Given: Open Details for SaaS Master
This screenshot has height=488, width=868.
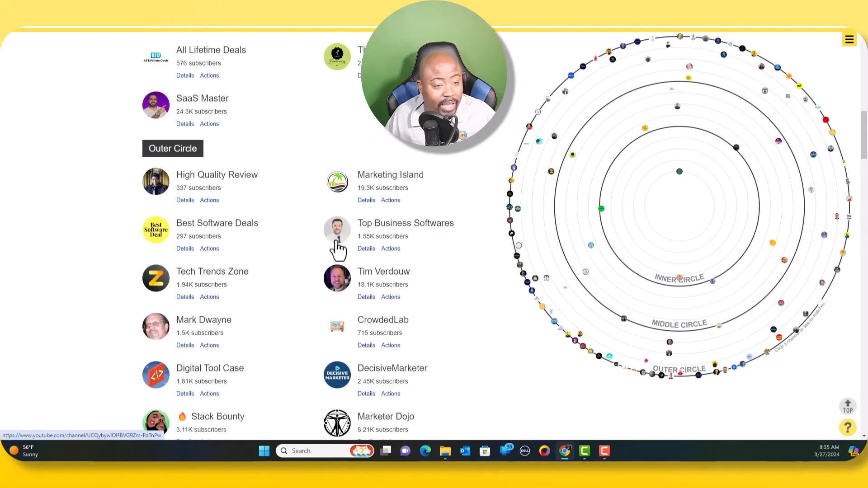Looking at the screenshot, I should pyautogui.click(x=185, y=124).
